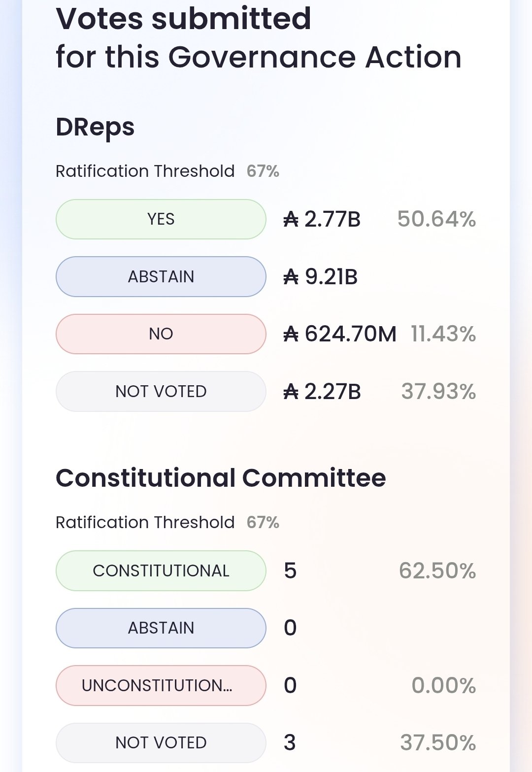The image size is (532, 772).
Task: Click the Constitutional Committee heading
Action: coord(221,478)
